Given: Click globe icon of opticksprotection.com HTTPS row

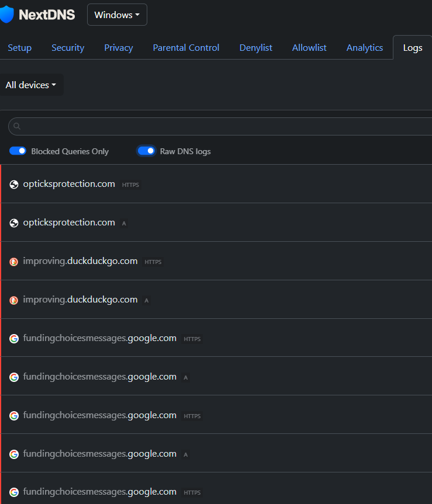Looking at the screenshot, I should [x=14, y=185].
